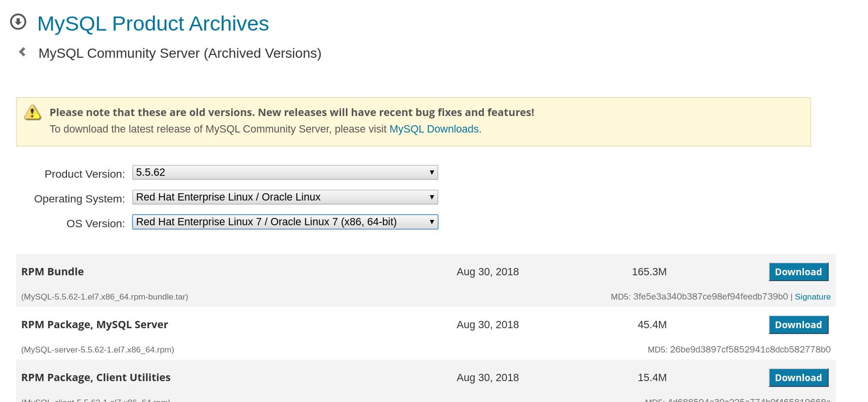Click the Product Version label
The height and width of the screenshot is (402, 868).
click(85, 174)
